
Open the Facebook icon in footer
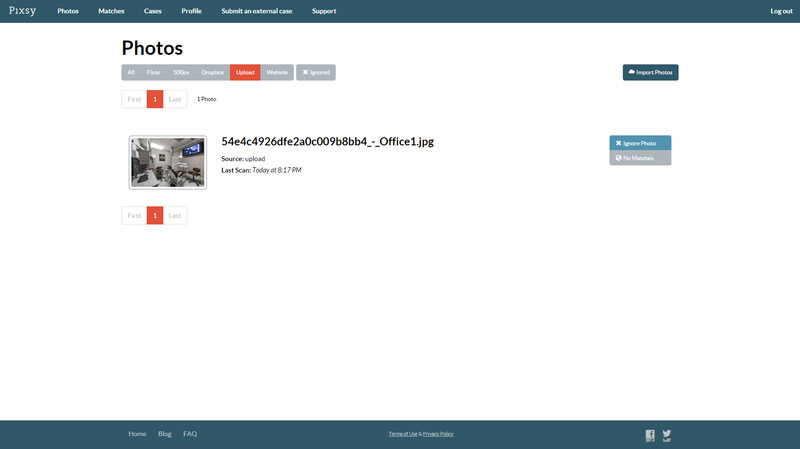click(x=649, y=435)
